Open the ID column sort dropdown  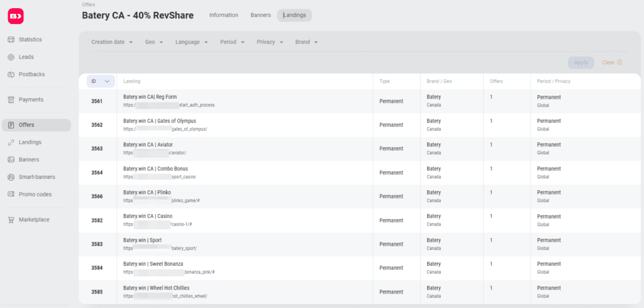(101, 81)
